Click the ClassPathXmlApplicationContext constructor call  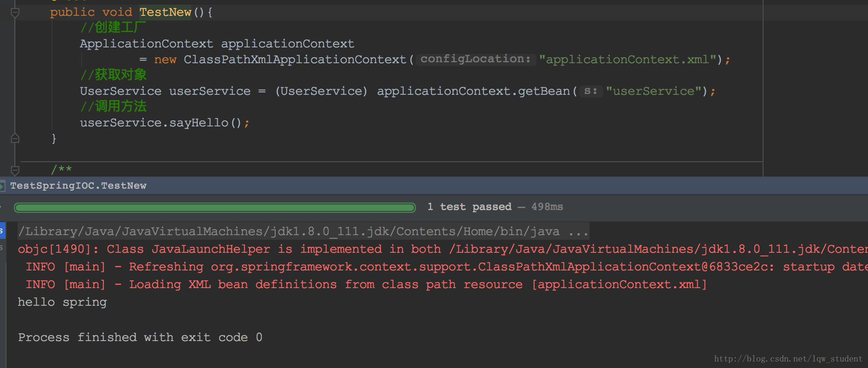[x=295, y=59]
